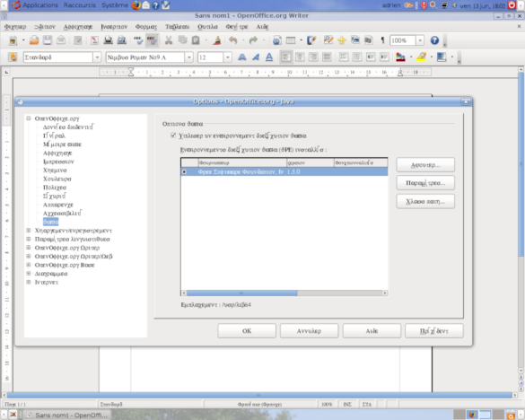
Task: Click the Parameters (Paramètres...) button
Action: click(x=425, y=183)
